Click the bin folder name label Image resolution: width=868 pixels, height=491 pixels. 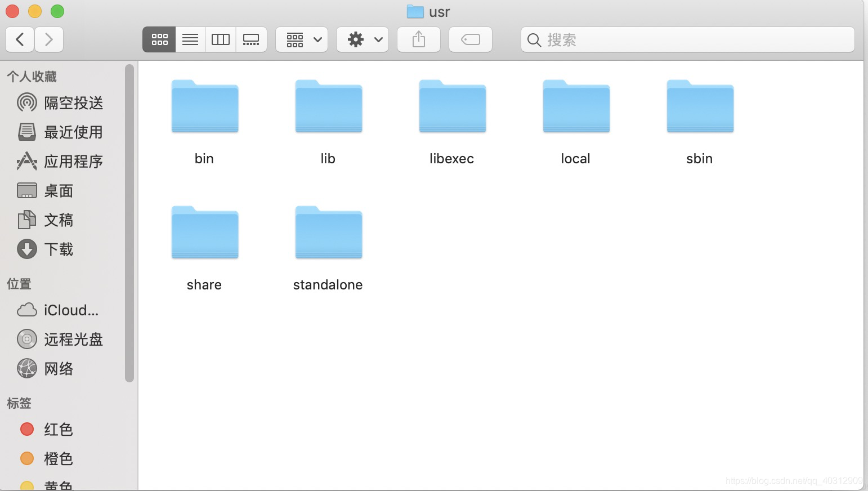204,159
